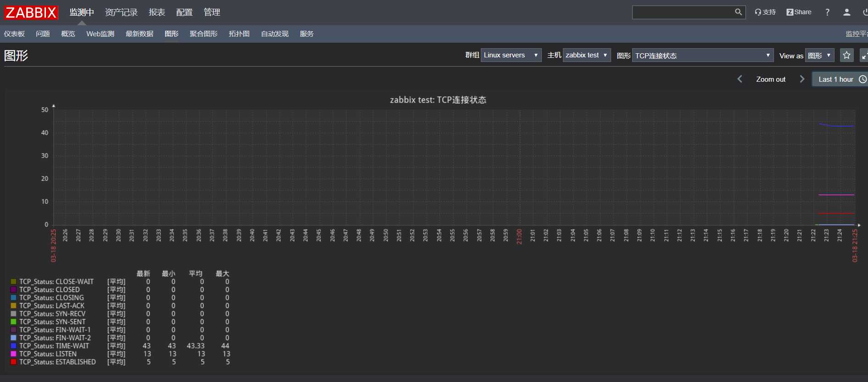Click the magenta LISTEN line in graph

pyautogui.click(x=837, y=195)
